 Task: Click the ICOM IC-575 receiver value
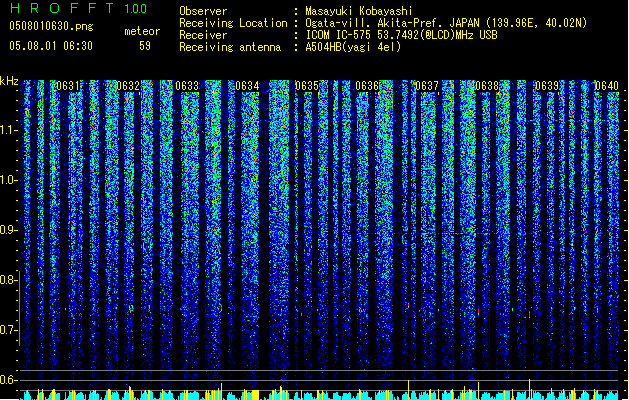(x=402, y=35)
